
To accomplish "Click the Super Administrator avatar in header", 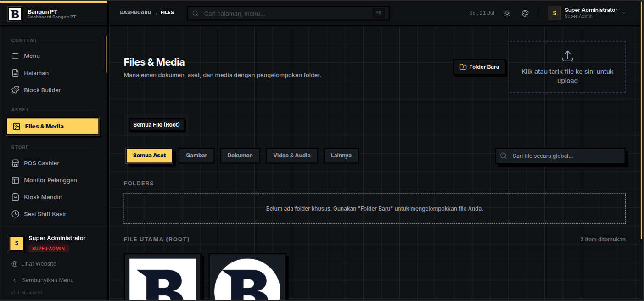I will [554, 13].
